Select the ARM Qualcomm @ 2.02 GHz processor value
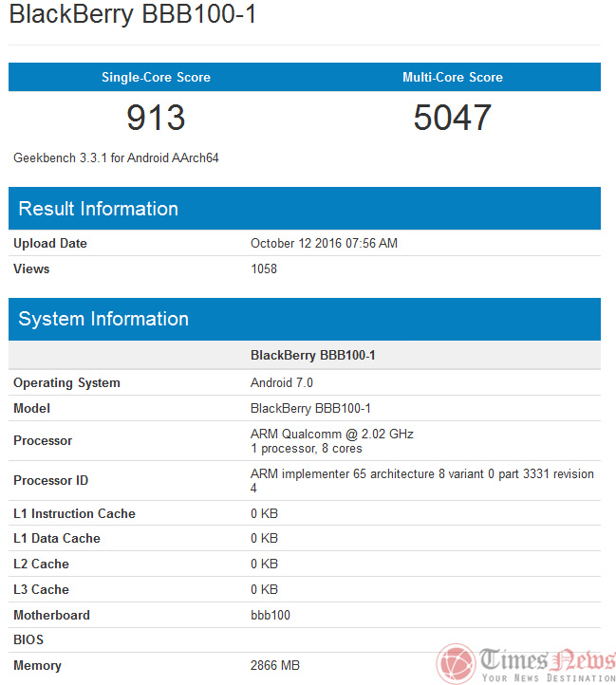Image resolution: width=616 pixels, height=685 pixels. pos(331,434)
